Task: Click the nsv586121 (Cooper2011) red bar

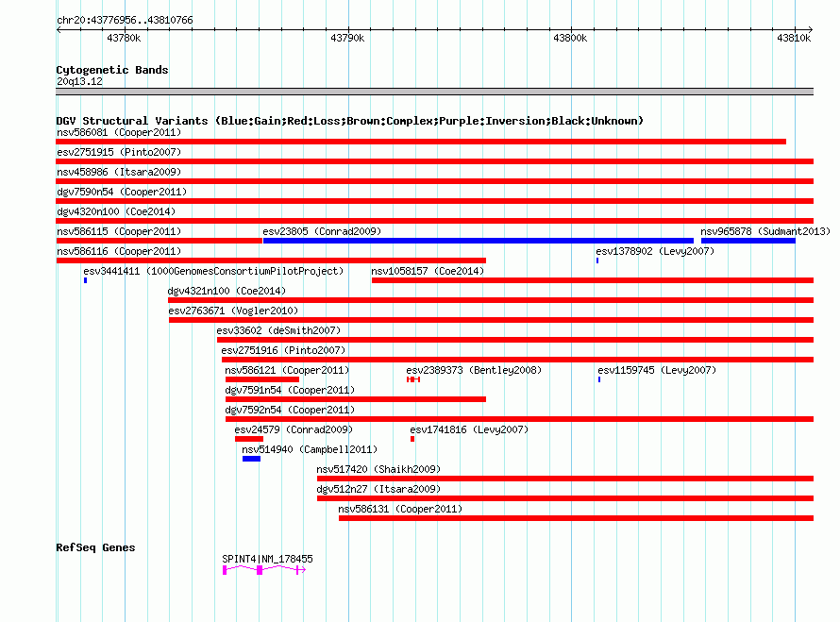Action: tap(262, 379)
